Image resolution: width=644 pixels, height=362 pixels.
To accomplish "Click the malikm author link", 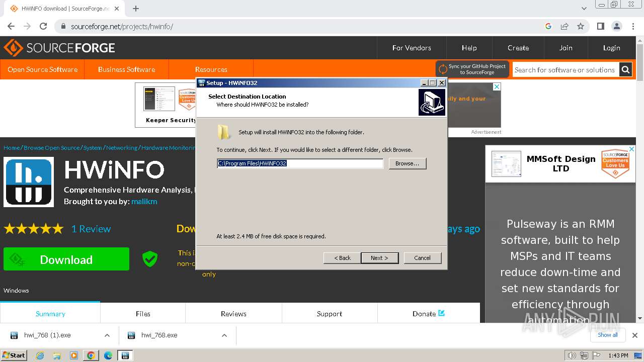I will (144, 201).
